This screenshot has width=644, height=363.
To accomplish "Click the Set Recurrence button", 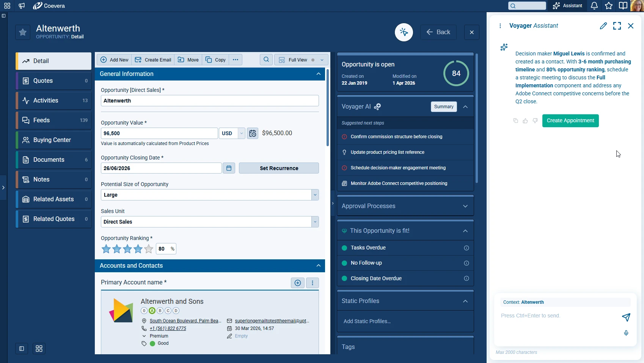I will pyautogui.click(x=279, y=168).
